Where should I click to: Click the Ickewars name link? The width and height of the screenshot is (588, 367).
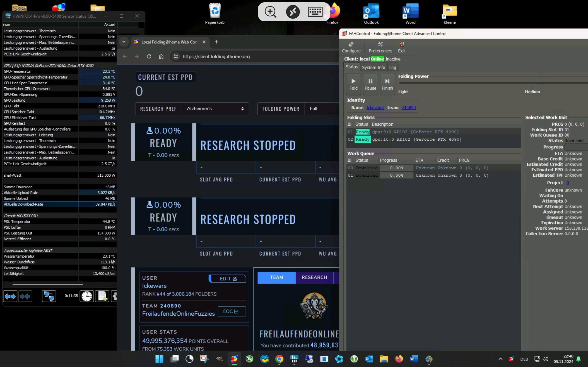375,108
